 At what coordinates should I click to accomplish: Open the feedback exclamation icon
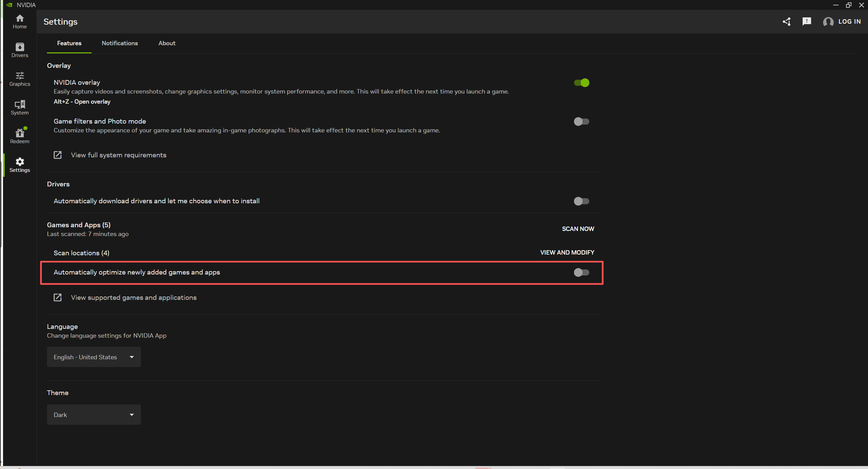point(807,22)
